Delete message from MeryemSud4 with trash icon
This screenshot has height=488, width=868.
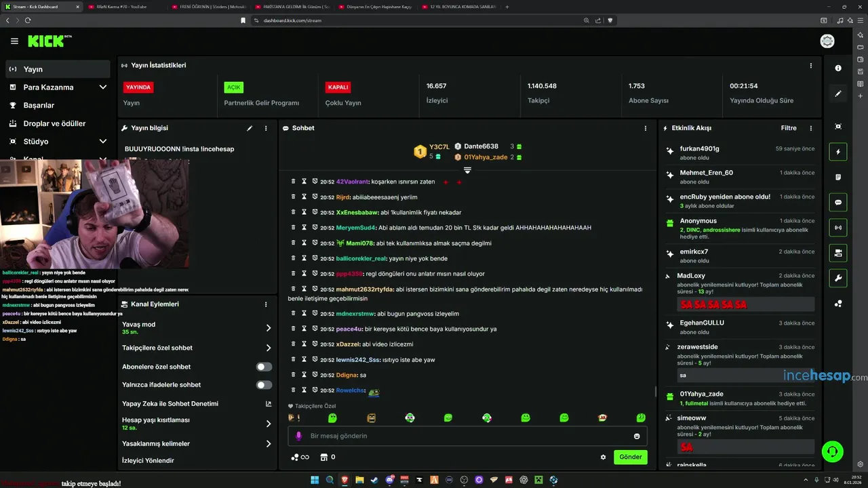(x=294, y=228)
